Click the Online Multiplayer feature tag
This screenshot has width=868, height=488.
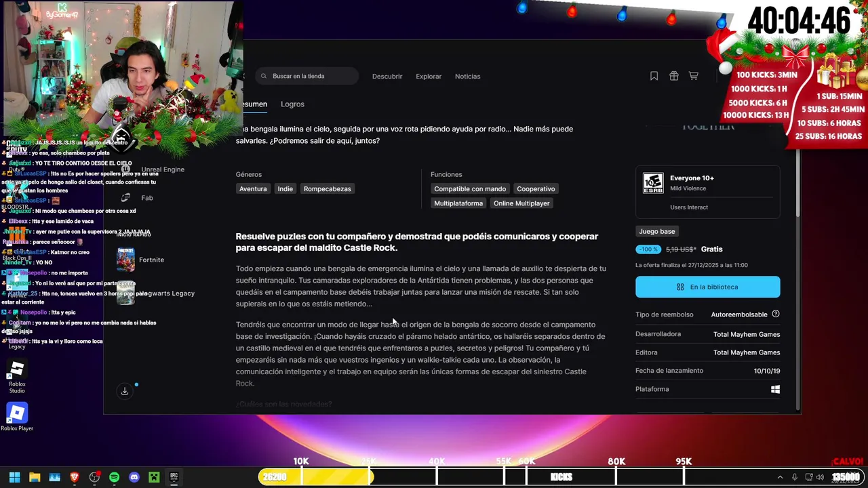tap(521, 203)
